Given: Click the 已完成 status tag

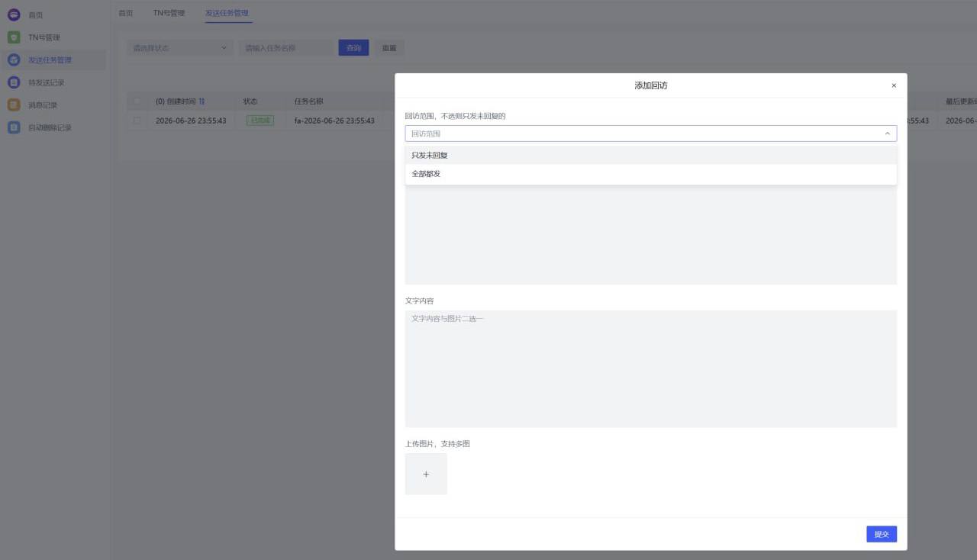Looking at the screenshot, I should [260, 121].
